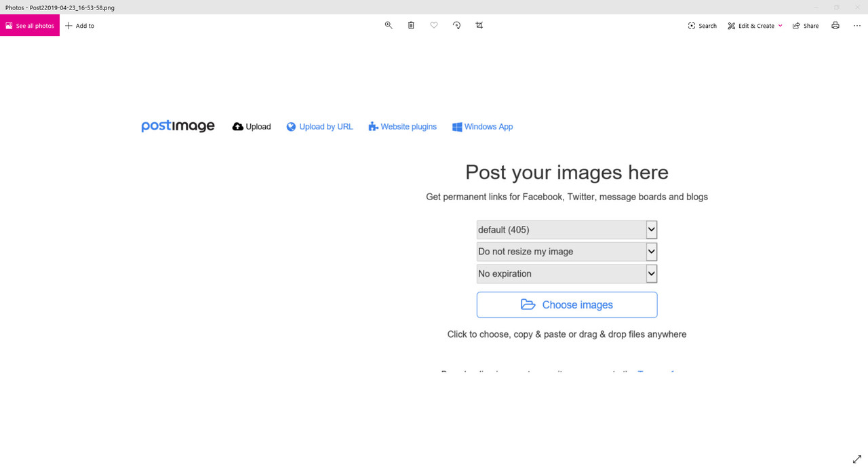Open Do not resize my image dropdown

pos(567,252)
